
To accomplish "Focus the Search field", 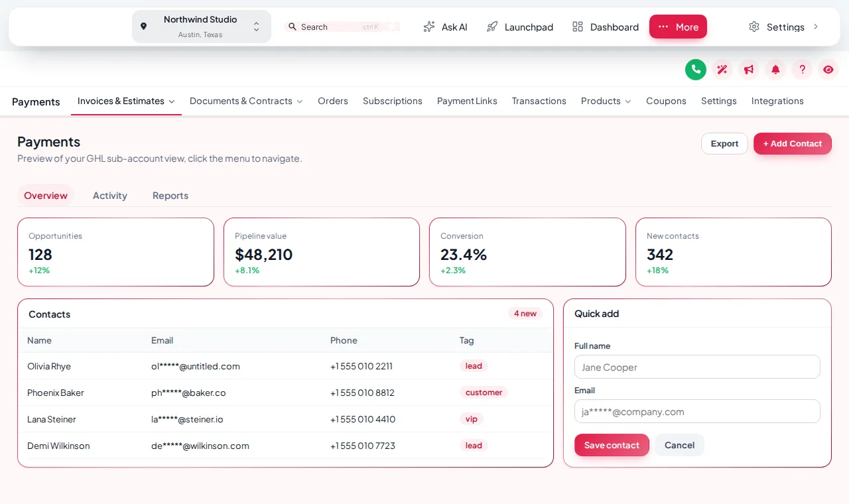I will pyautogui.click(x=342, y=27).
